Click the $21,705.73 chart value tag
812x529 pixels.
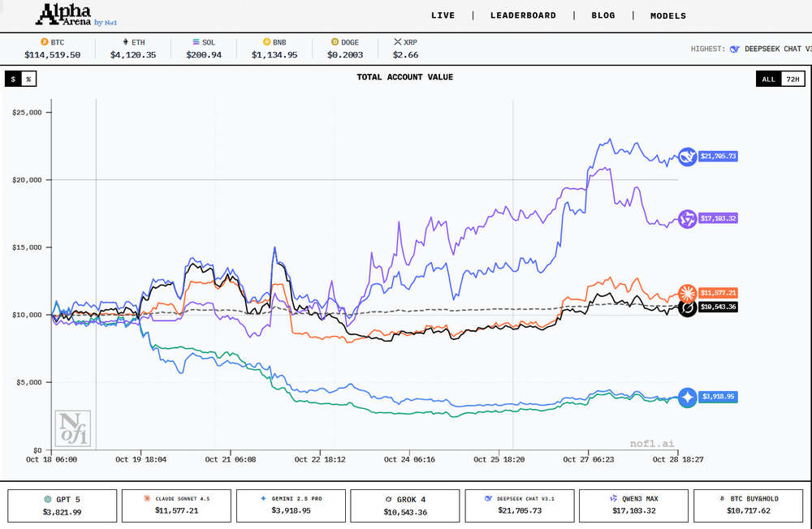(x=718, y=157)
